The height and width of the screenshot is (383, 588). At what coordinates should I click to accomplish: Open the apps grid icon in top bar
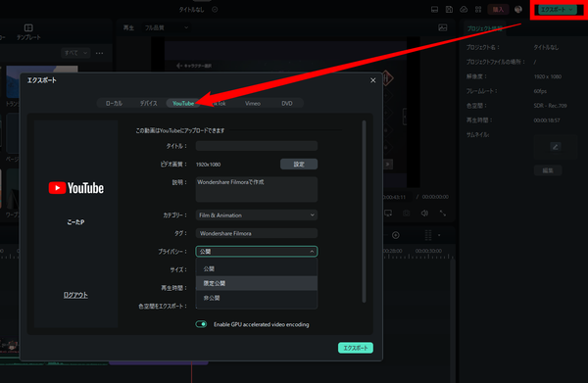(478, 10)
